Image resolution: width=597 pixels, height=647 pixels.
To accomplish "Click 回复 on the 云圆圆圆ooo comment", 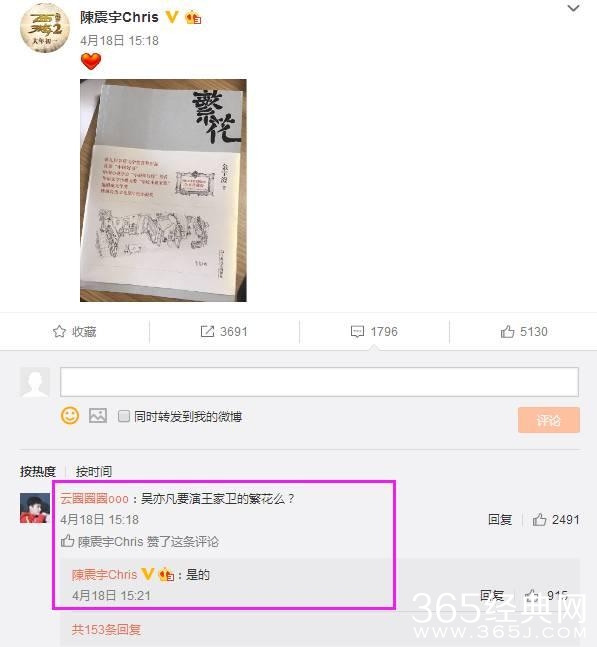I will (x=500, y=519).
